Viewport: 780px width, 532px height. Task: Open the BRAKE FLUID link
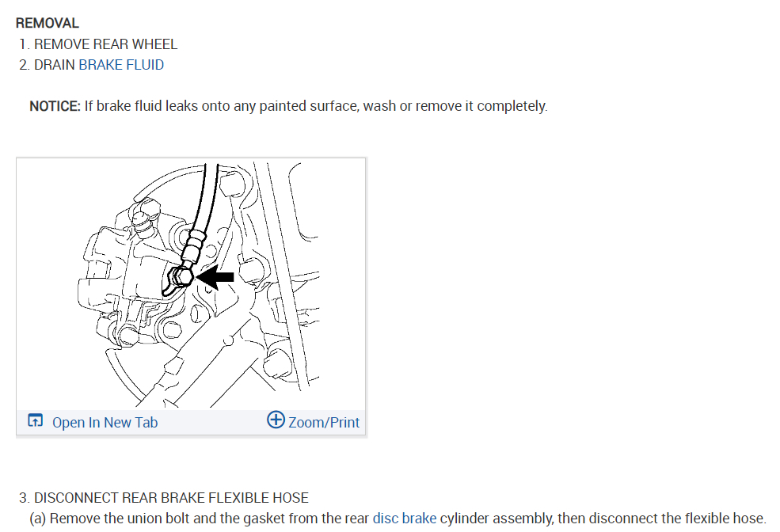(121, 65)
